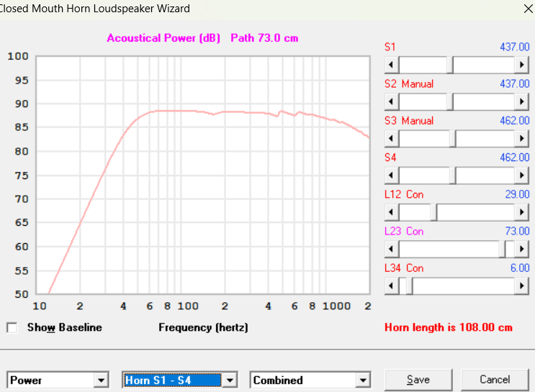Click the S1 slider thumb
This screenshot has height=392, width=535.
click(450, 65)
